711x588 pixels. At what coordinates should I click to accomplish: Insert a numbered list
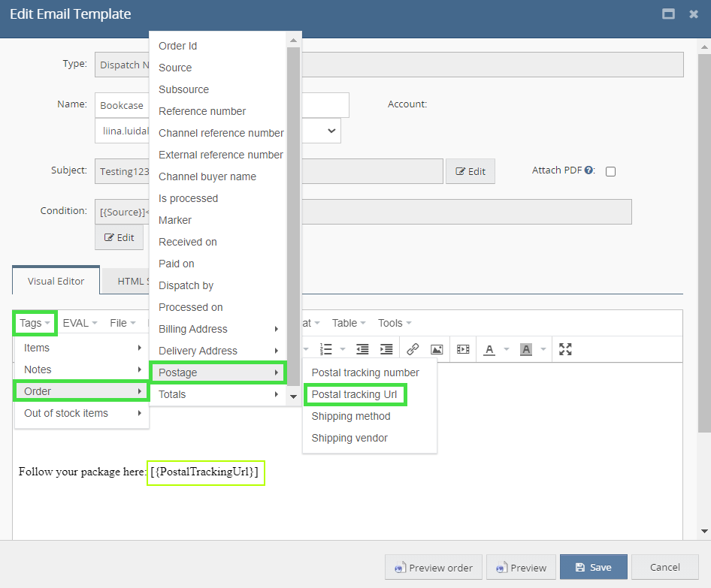point(326,349)
